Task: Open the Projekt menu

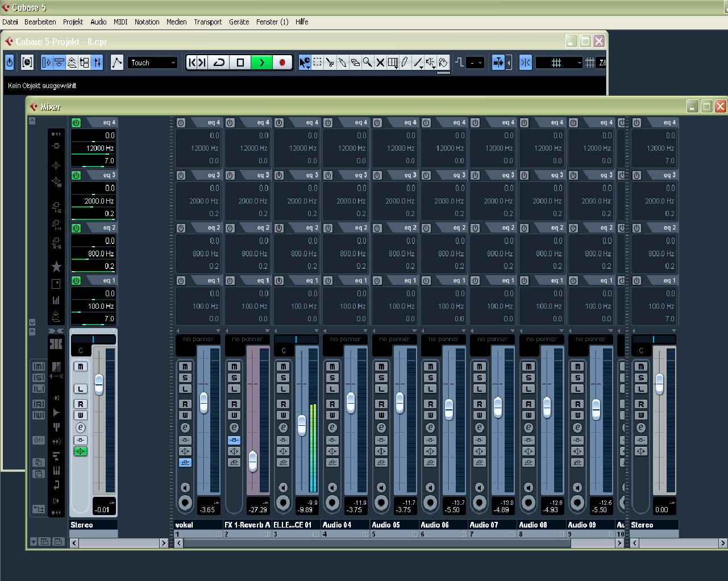Action: 73,22
